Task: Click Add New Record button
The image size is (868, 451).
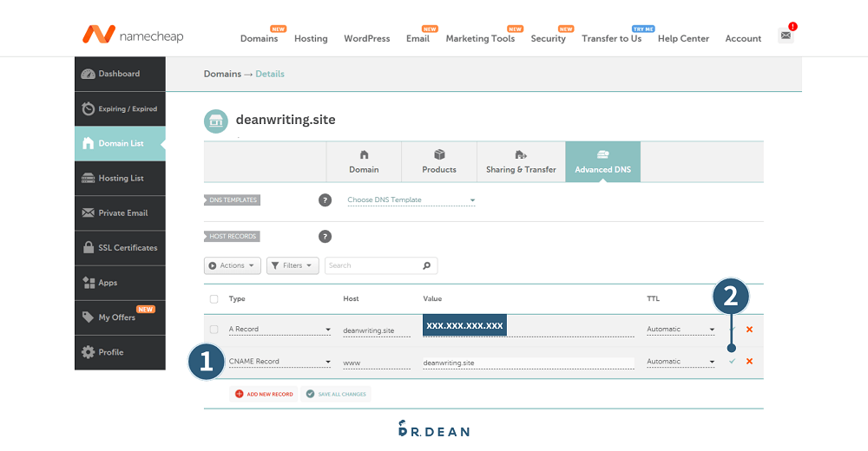Action: point(264,394)
